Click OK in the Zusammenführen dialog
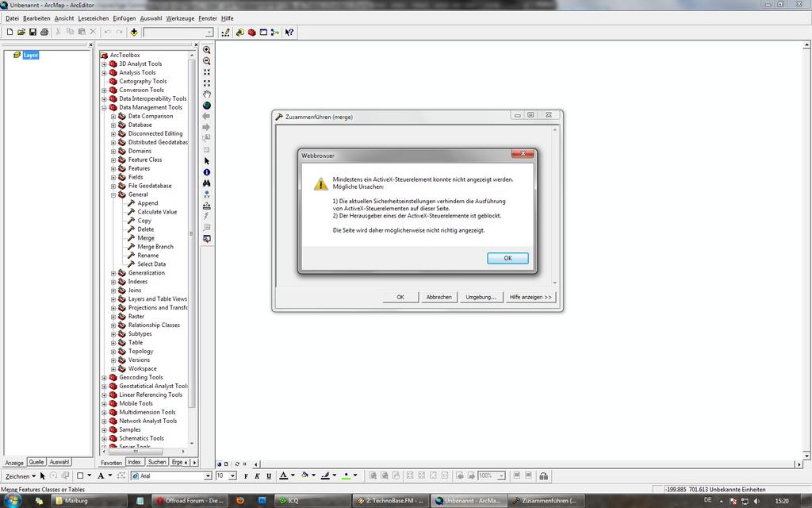Viewport: 812px width, 508px height. (x=400, y=297)
